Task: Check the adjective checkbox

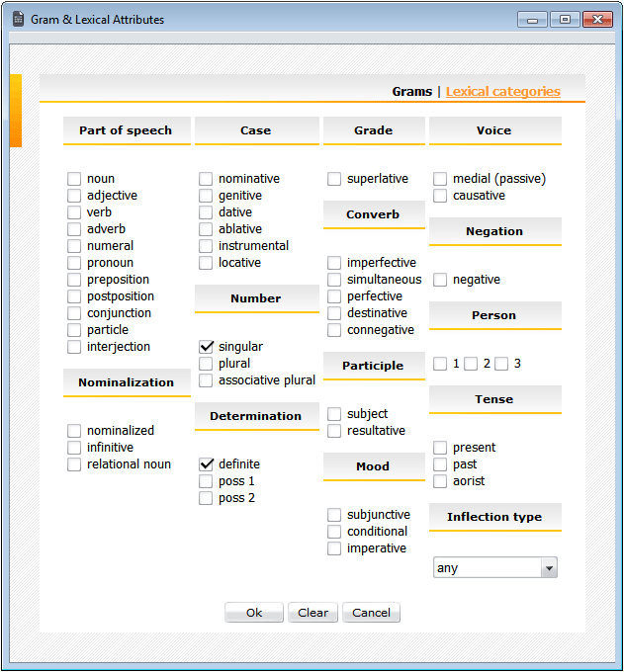Action: click(74, 196)
